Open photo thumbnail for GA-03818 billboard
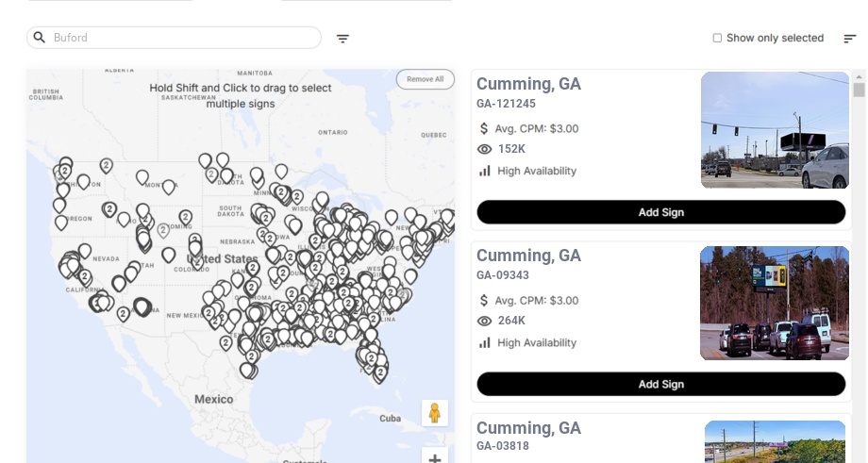Screen dimensions: 868x463 pyautogui.click(x=775, y=441)
